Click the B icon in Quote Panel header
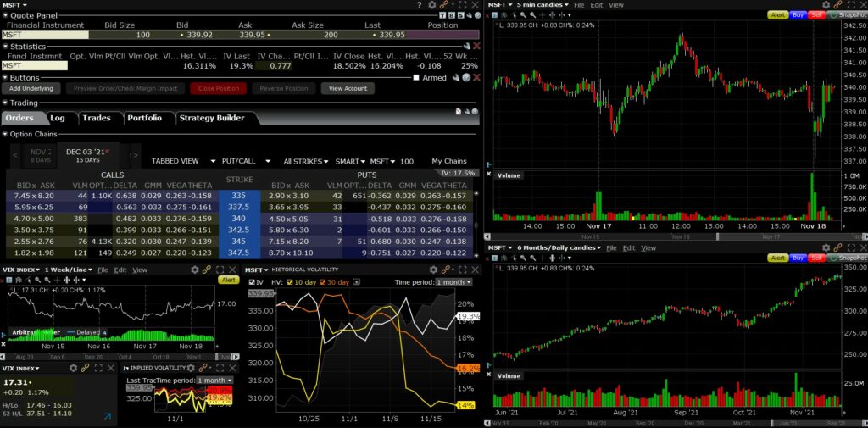868x428 pixels. click(x=451, y=15)
